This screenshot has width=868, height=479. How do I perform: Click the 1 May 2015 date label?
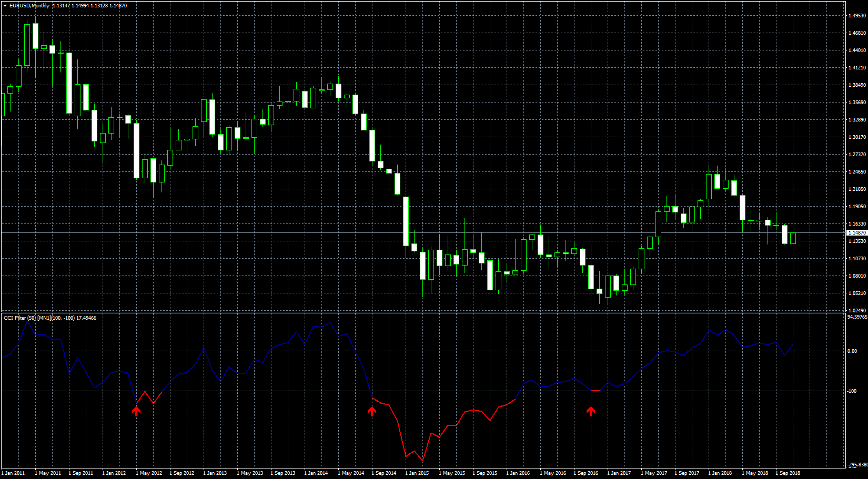(452, 473)
